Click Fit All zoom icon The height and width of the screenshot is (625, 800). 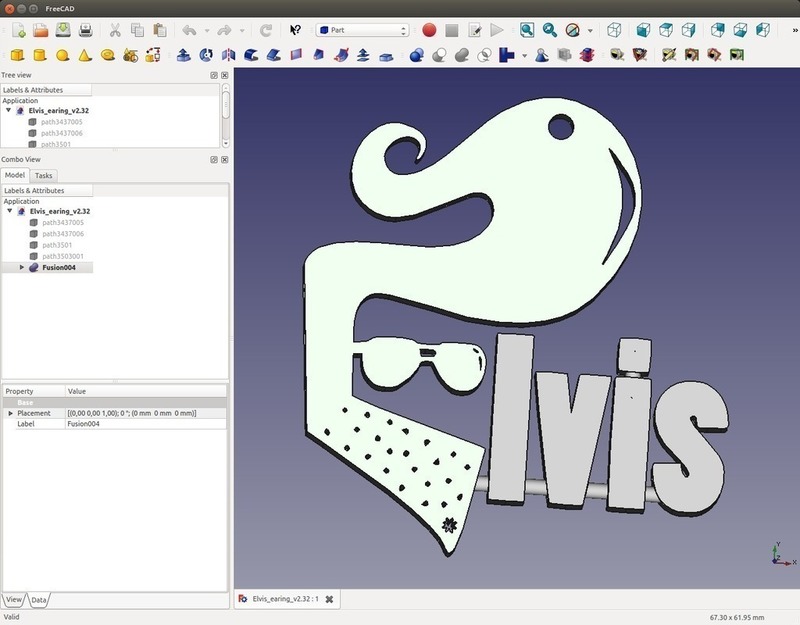point(527,30)
